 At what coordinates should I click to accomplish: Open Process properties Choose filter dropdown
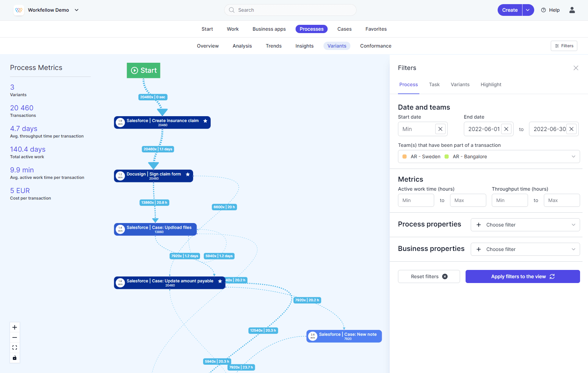click(525, 225)
